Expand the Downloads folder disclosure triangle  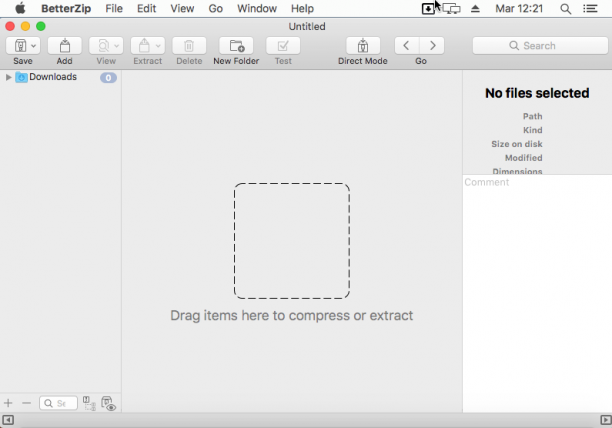point(8,77)
